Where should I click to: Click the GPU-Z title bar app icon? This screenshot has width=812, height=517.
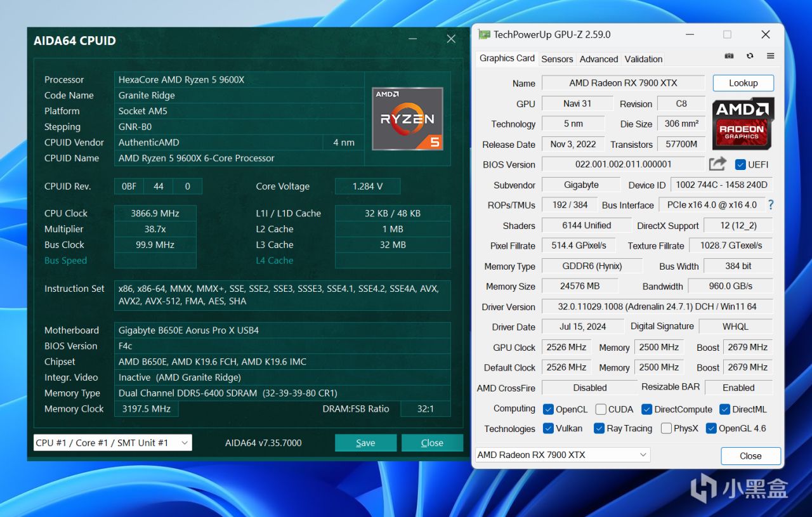point(484,35)
